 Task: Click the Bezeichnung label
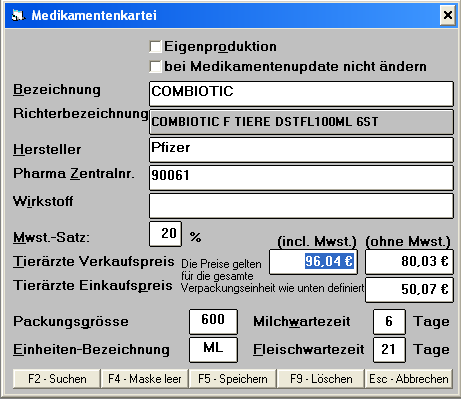pos(57,90)
